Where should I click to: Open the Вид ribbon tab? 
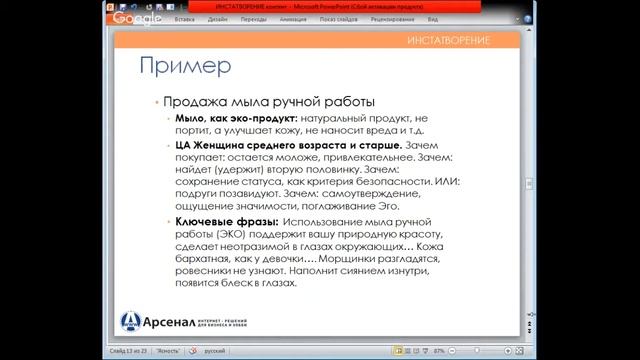click(x=433, y=19)
